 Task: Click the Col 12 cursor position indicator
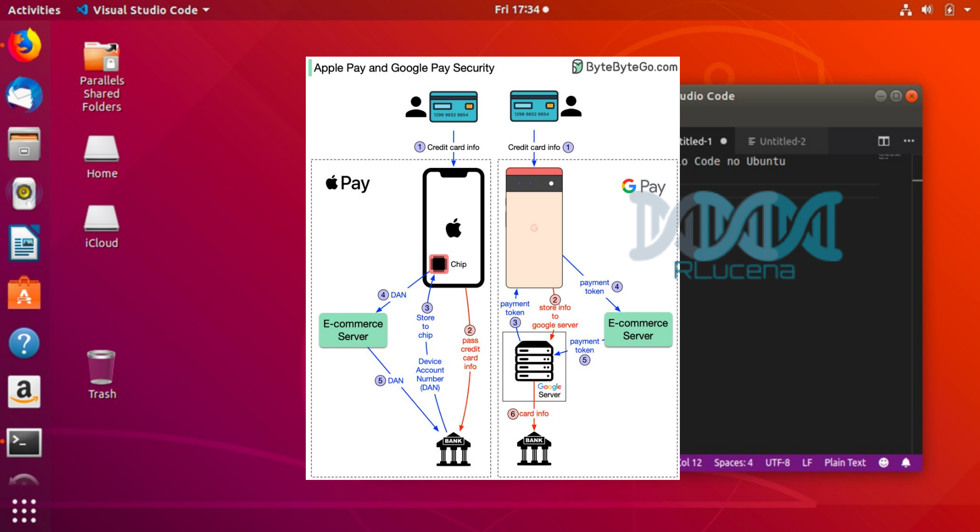(691, 463)
